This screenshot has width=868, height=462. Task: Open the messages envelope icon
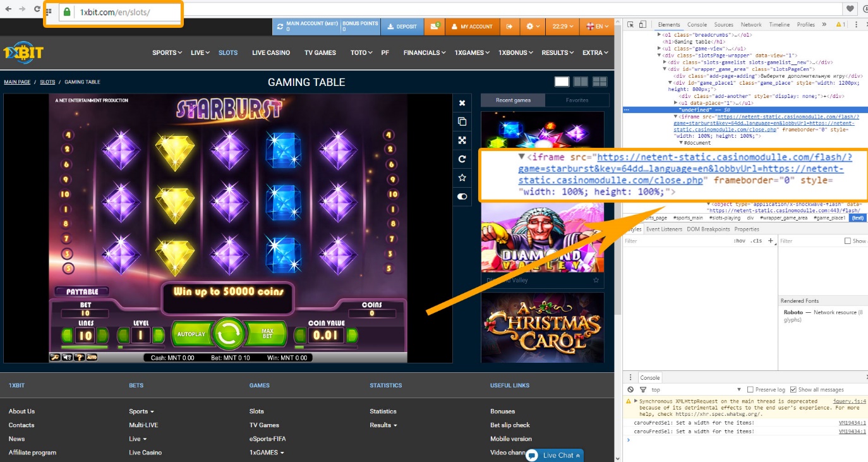(434, 27)
